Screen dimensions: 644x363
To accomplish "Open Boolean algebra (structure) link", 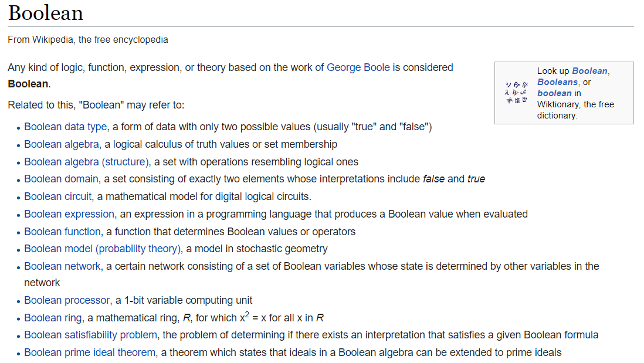I will [x=87, y=162].
